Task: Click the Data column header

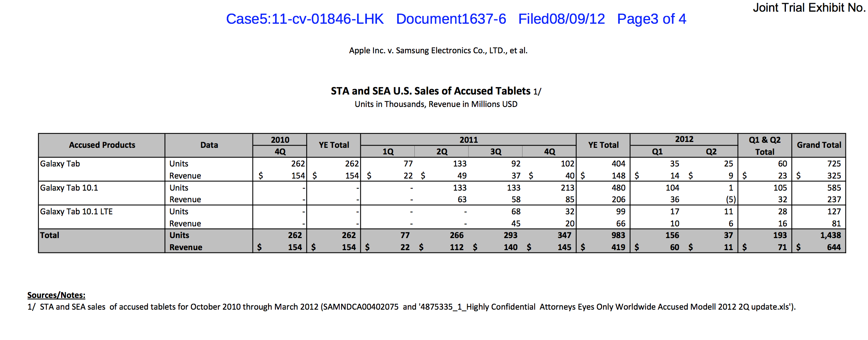Action: pos(209,145)
